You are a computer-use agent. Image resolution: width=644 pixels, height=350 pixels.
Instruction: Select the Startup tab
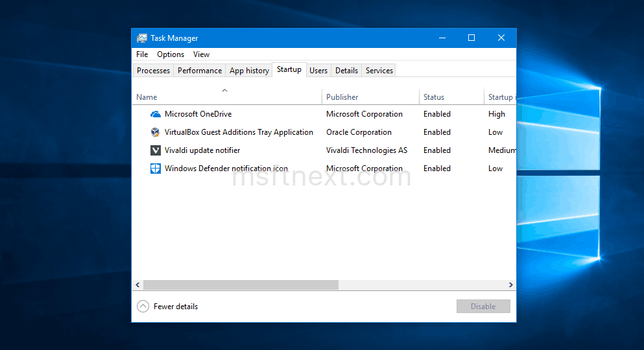pyautogui.click(x=289, y=70)
